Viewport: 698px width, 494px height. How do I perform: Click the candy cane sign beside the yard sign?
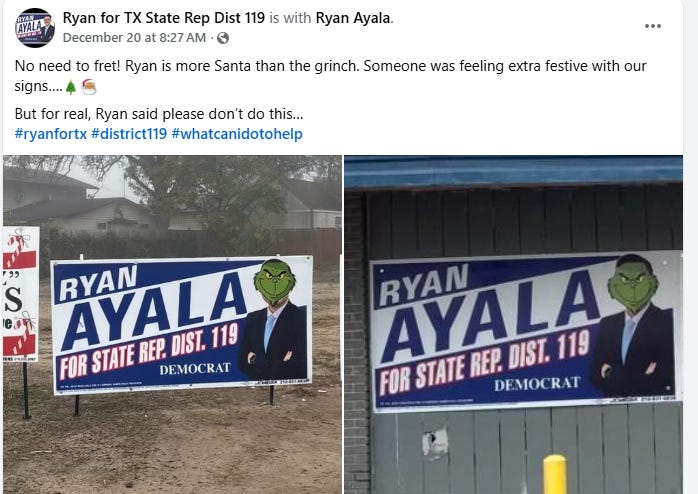(20, 294)
